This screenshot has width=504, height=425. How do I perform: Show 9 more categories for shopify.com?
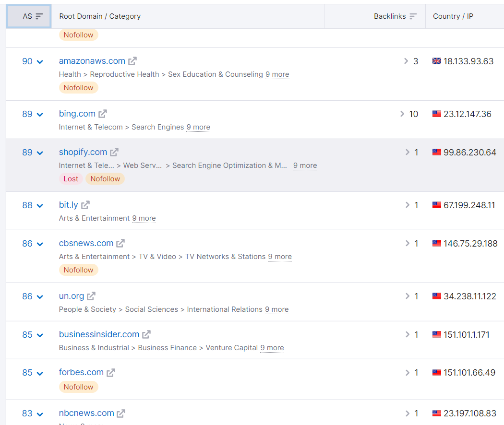(x=305, y=166)
